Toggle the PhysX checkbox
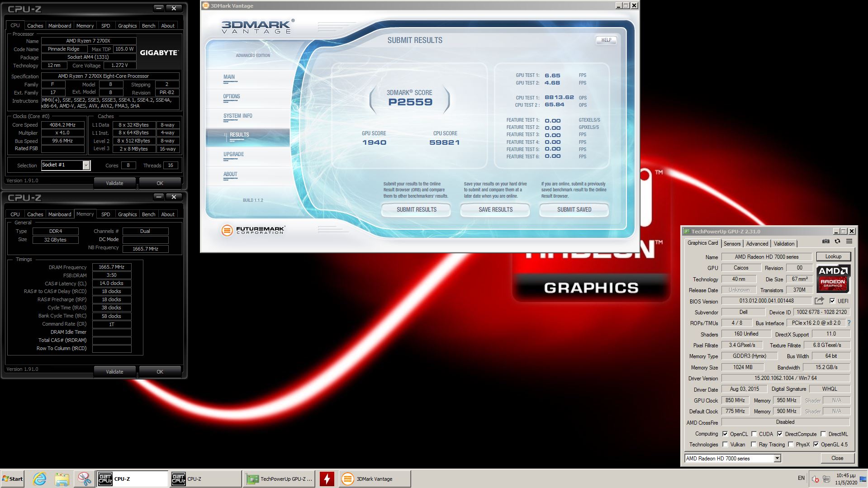Screen dimensions: 868x488 click(x=791, y=444)
